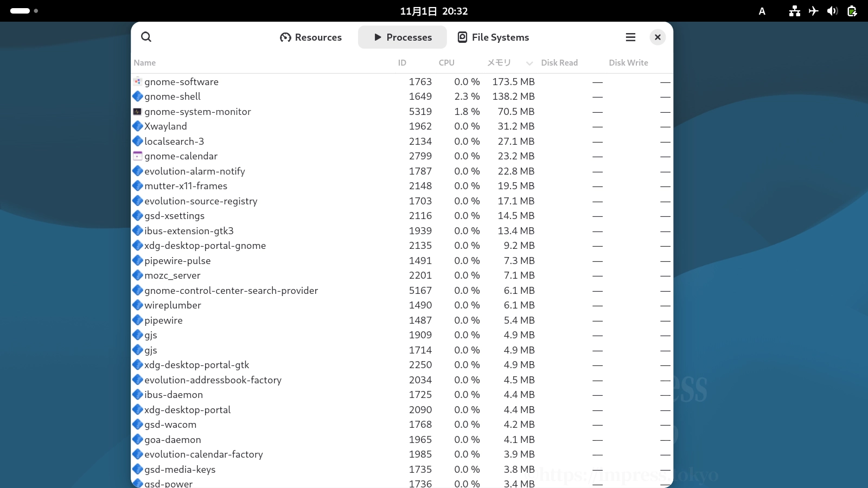868x488 pixels.
Task: Switch to the File Systems tab
Action: click(x=493, y=37)
